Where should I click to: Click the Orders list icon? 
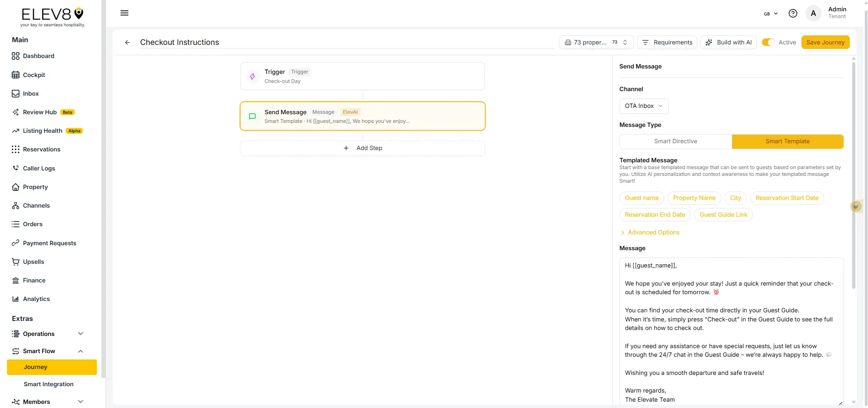point(15,224)
